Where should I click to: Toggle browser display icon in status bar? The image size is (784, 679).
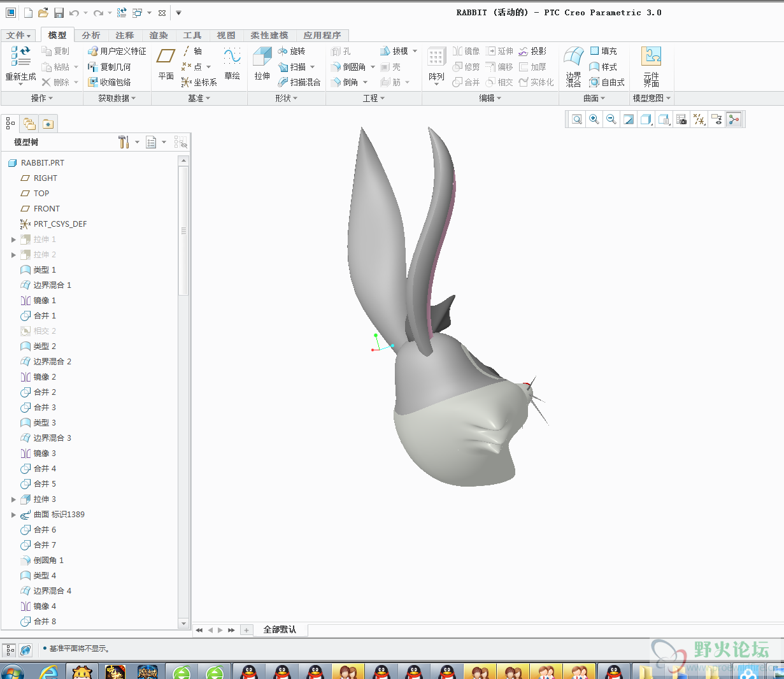pos(25,650)
